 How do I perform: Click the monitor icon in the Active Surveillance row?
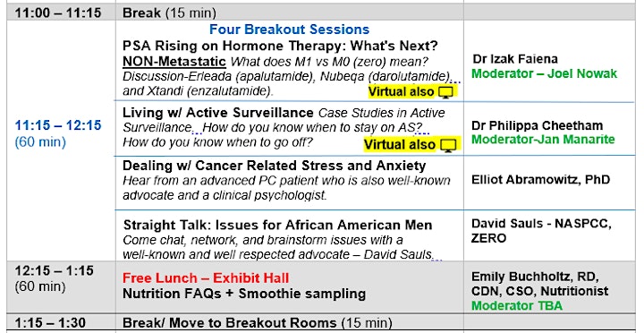[448, 146]
